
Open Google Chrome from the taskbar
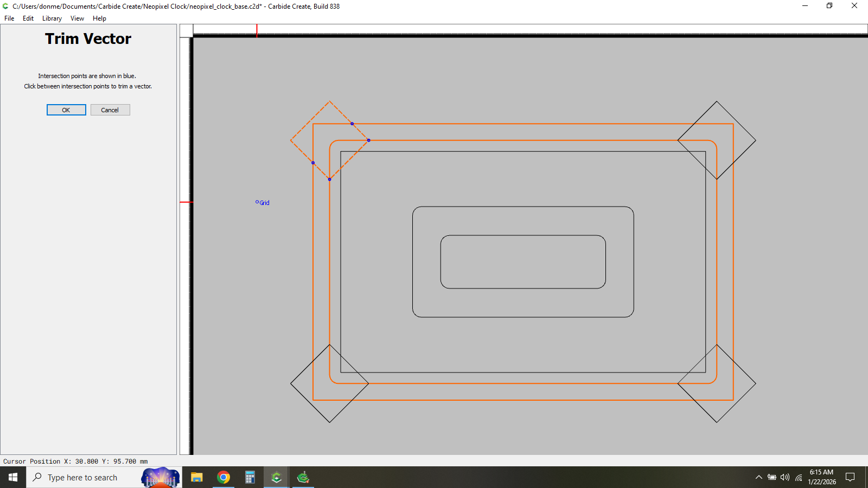224,477
